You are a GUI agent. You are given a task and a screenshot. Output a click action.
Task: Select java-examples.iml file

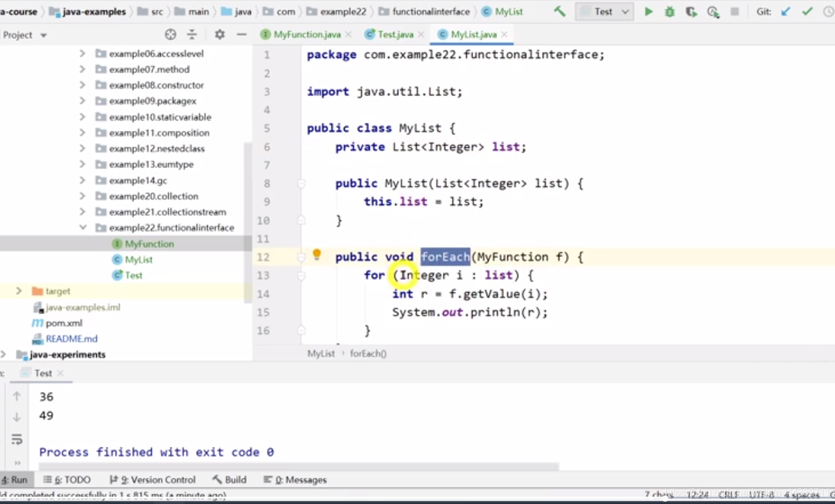(83, 307)
